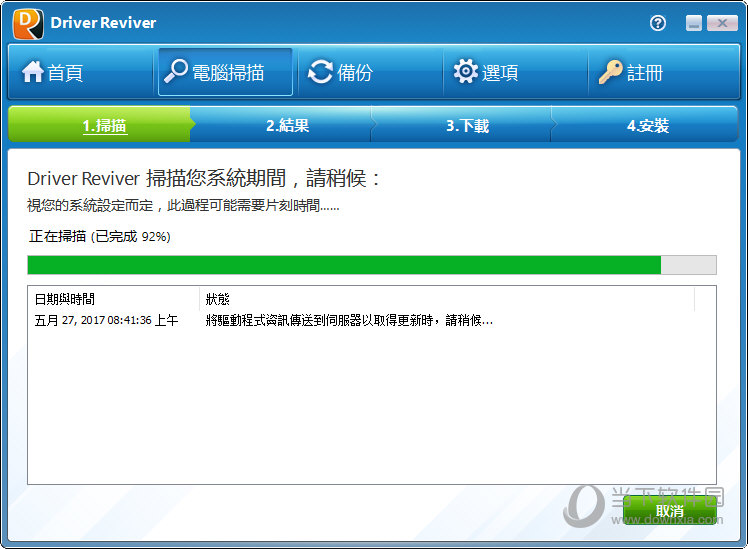Image resolution: width=748 pixels, height=549 pixels.
Task: Open help via the question mark icon
Action: pos(658,23)
